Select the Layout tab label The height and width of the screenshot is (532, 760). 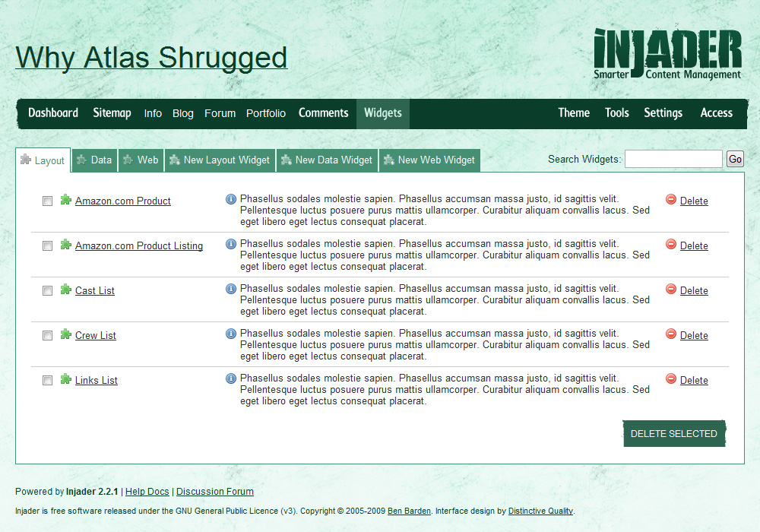pos(49,161)
